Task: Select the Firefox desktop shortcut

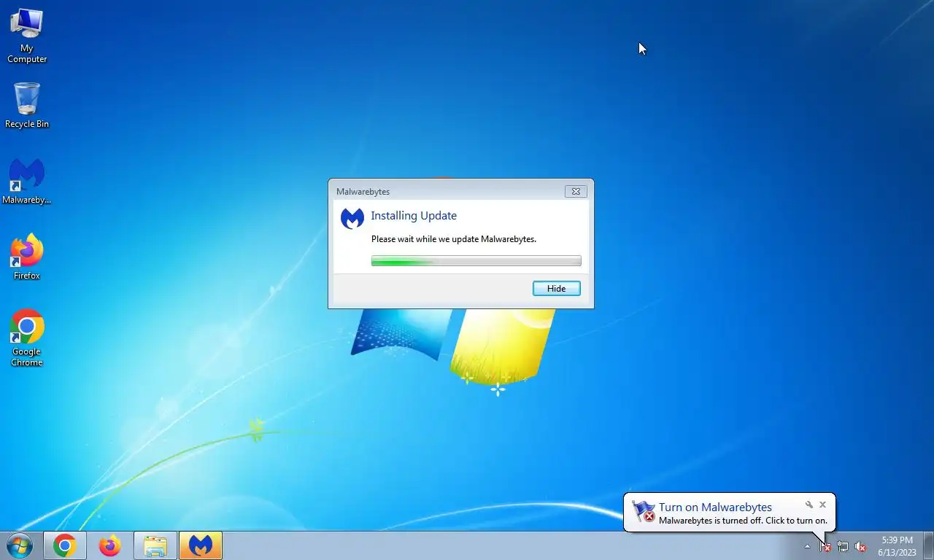Action: pyautogui.click(x=27, y=257)
